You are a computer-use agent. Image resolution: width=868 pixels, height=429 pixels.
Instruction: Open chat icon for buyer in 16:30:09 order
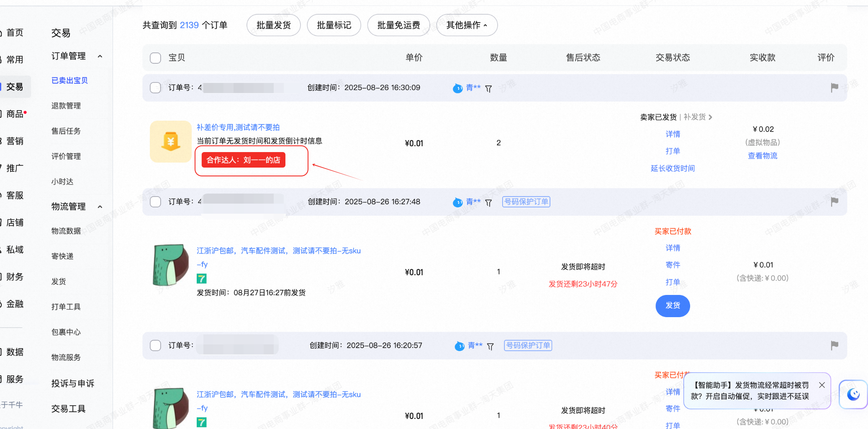(458, 88)
